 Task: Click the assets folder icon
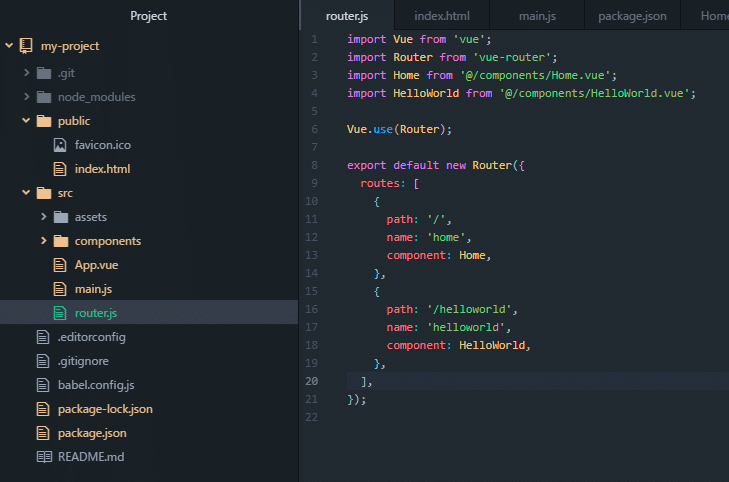pos(61,217)
